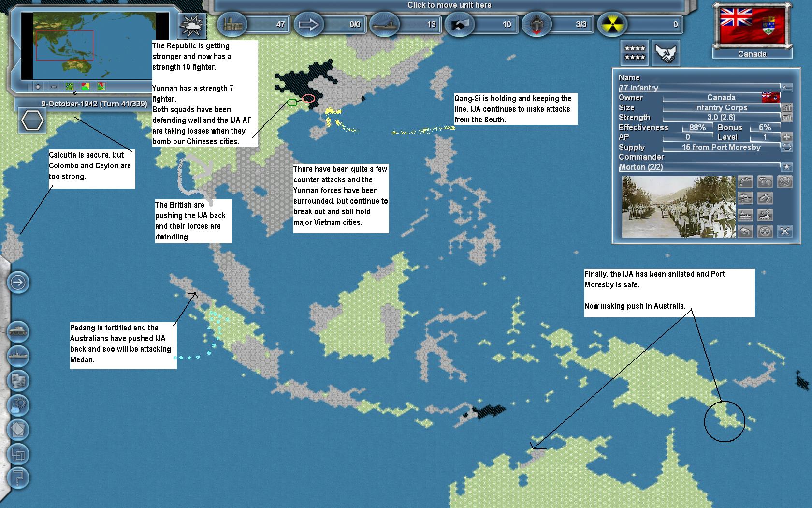This screenshot has width=812, height=508.
Task: Open the reports papers button
Action: (x=18, y=430)
